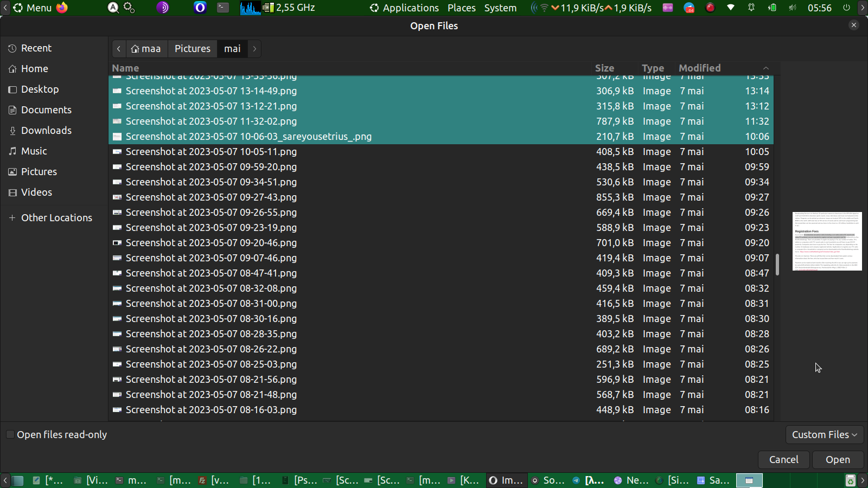Open the Places menu

tap(461, 8)
